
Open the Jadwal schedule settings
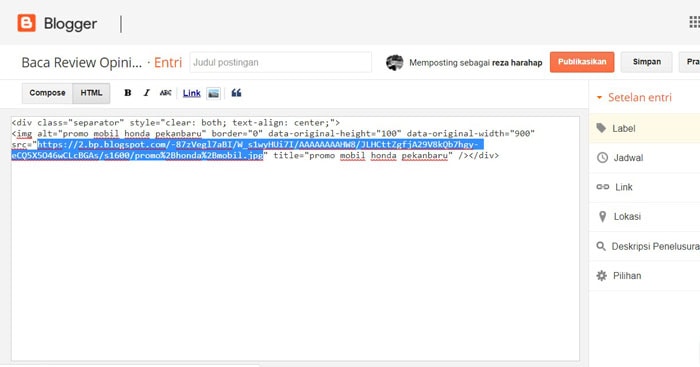[x=645, y=158]
